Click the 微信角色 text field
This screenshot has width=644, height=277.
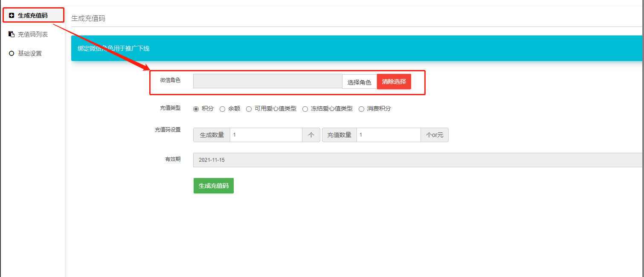[267, 81]
